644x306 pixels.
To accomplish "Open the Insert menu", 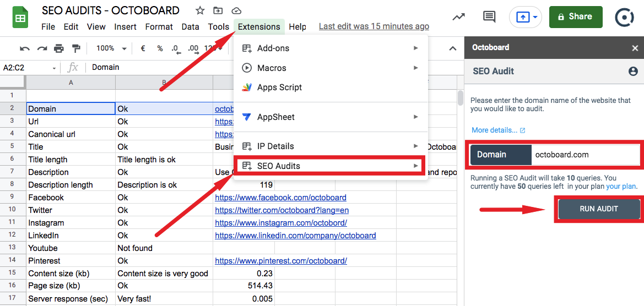I will [125, 26].
